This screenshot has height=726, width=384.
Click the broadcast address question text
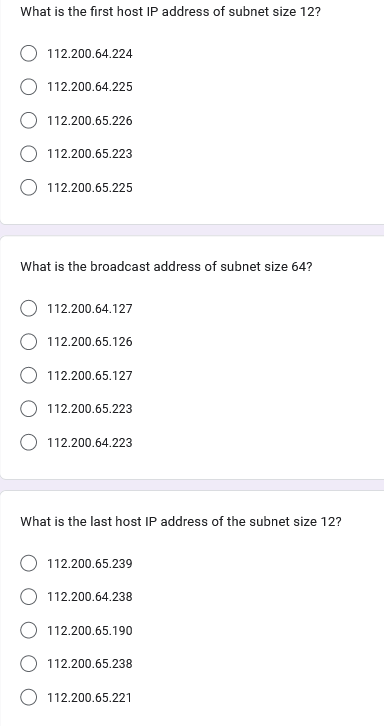coord(166,267)
